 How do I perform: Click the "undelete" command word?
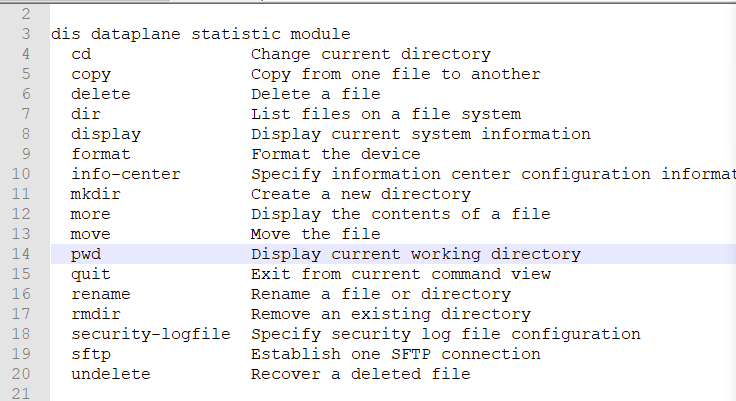(110, 374)
